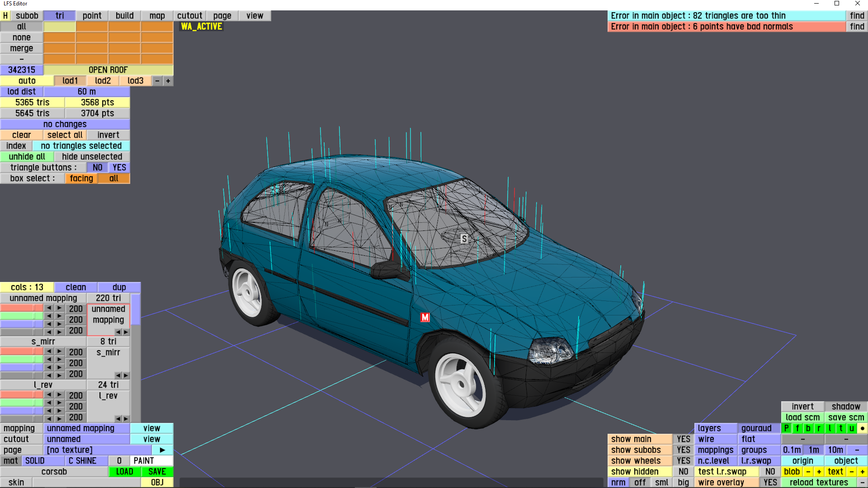868x488 pixels.
Task: Open the cutout tab
Action: [189, 16]
